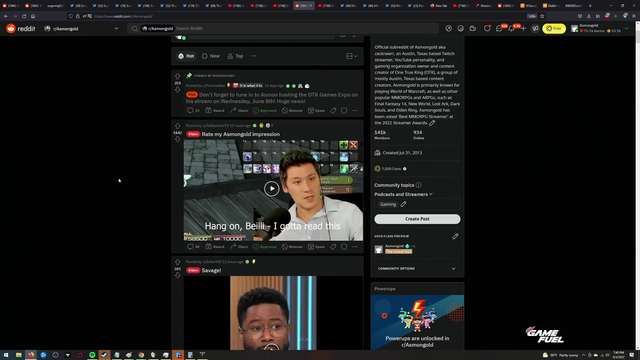
Task: Go to the Reddit home logo
Action: pos(21,29)
